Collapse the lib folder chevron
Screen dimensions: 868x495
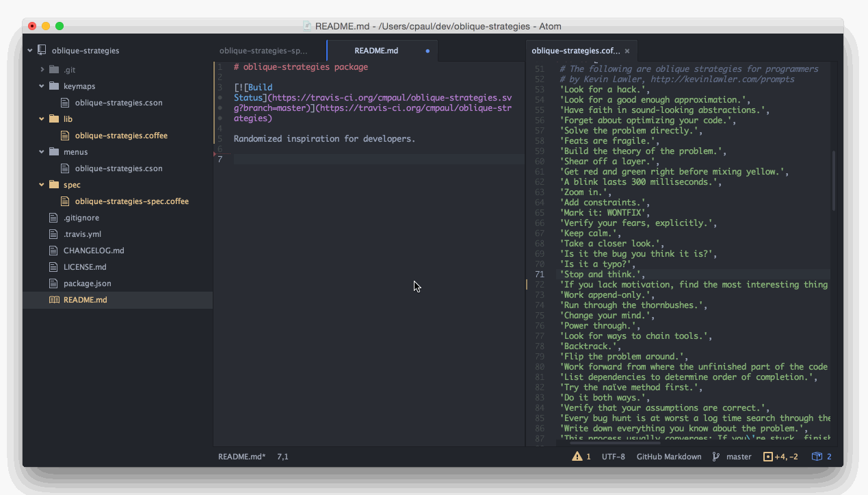coord(42,119)
